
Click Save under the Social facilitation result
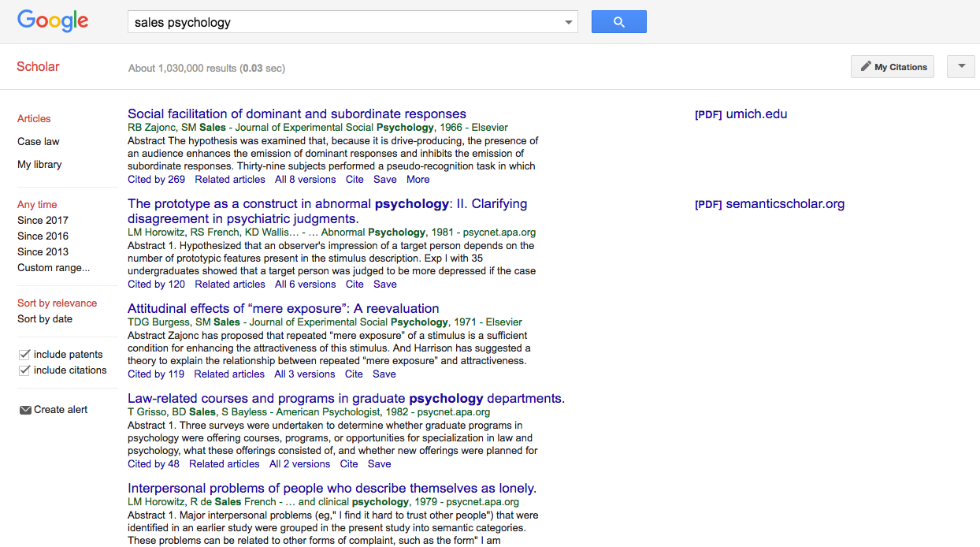pos(385,180)
